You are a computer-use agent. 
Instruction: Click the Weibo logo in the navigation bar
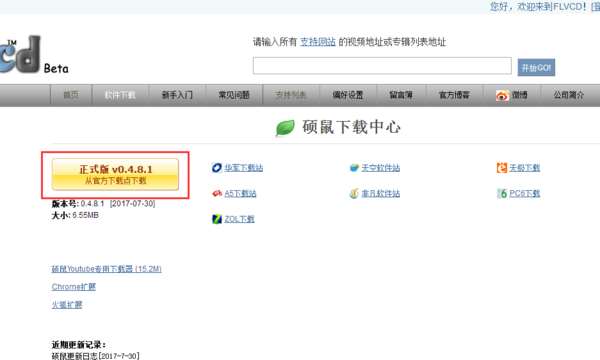pyautogui.click(x=502, y=95)
